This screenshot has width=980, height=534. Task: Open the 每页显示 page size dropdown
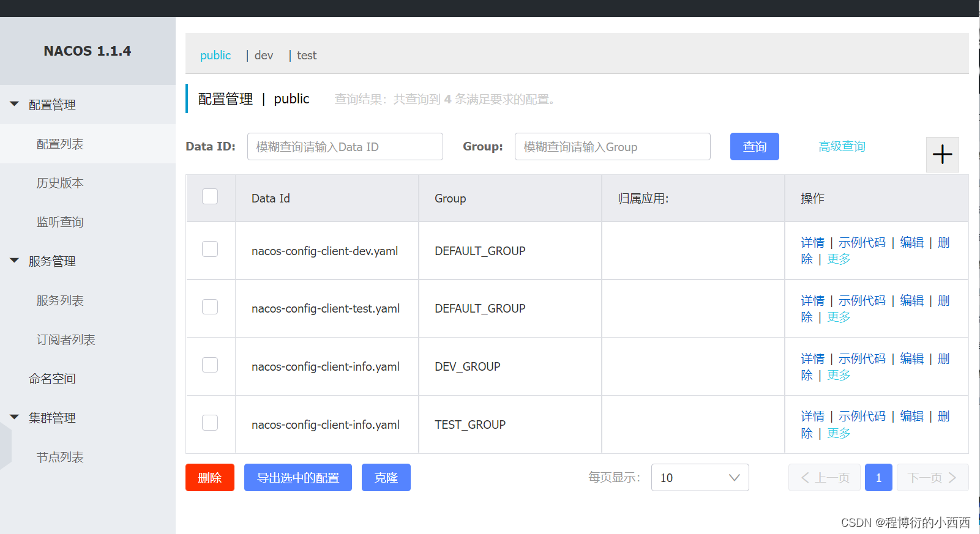tap(700, 478)
